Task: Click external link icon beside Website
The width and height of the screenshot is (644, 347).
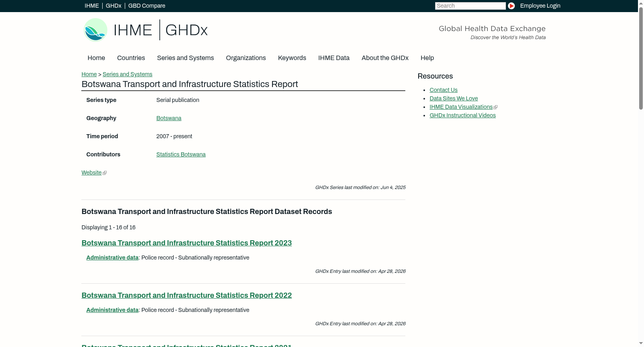Action: 105,173
